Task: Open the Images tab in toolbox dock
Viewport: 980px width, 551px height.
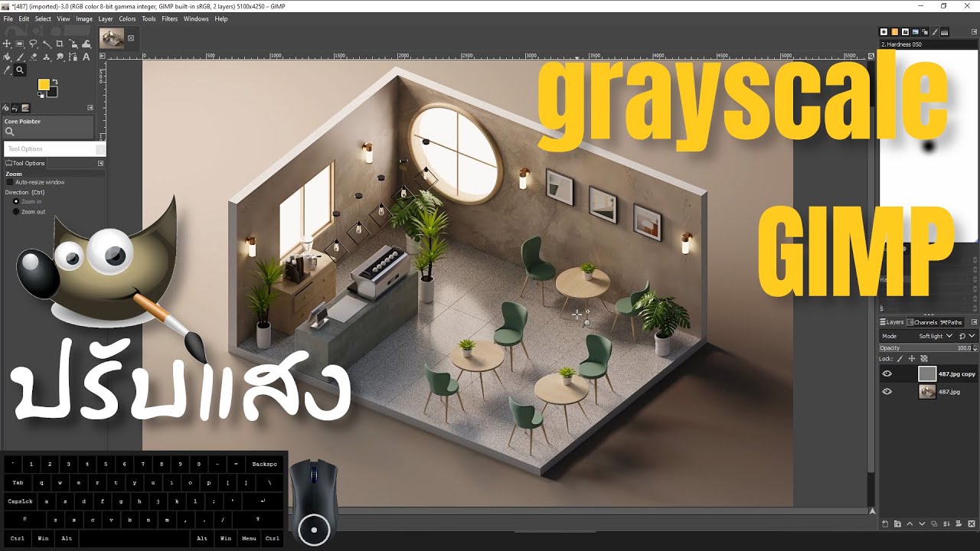Action: click(x=25, y=108)
